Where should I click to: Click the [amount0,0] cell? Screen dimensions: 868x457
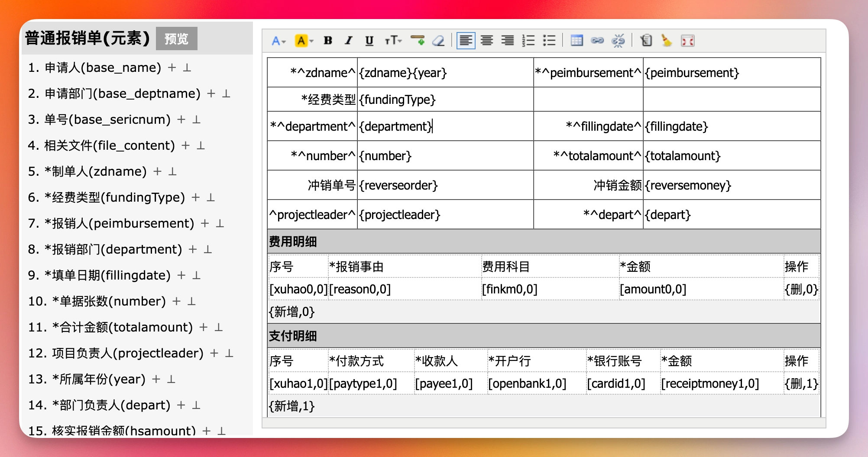click(701, 289)
